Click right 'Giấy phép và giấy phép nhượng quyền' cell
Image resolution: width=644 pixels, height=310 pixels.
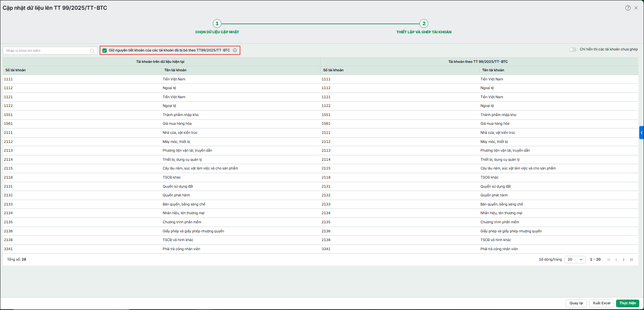[x=511, y=231]
